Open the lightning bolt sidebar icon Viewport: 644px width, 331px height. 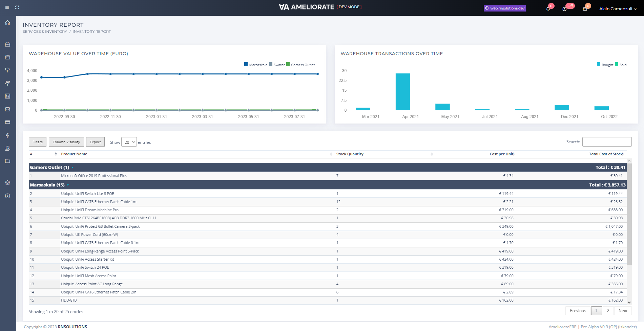pos(7,135)
